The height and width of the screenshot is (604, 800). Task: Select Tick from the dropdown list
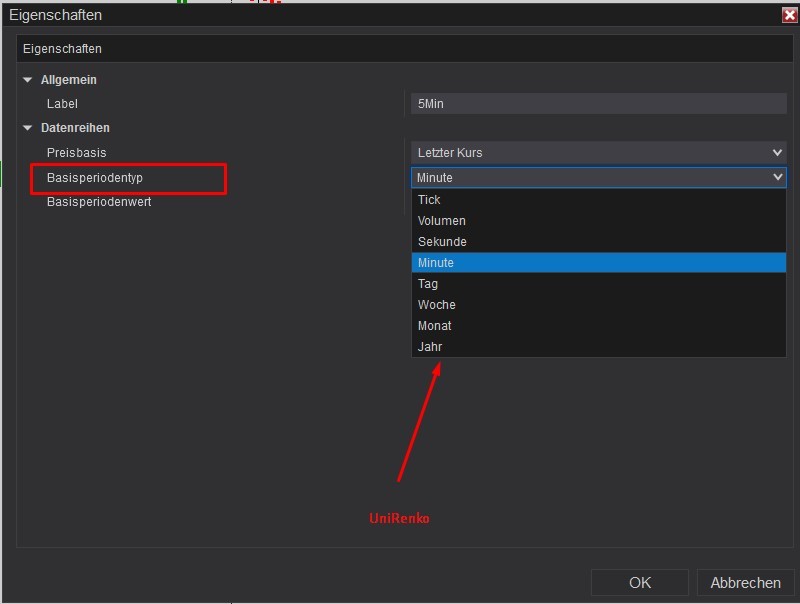coord(598,200)
